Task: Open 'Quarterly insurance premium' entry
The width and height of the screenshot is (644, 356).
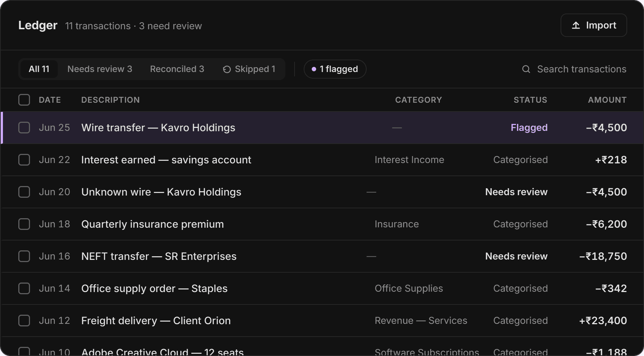Action: click(x=153, y=224)
